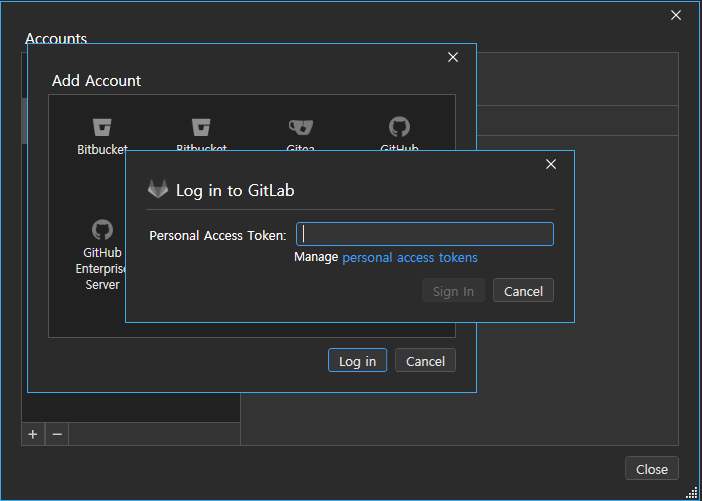
Task: Add a new account with plus button
Action: tap(33, 434)
